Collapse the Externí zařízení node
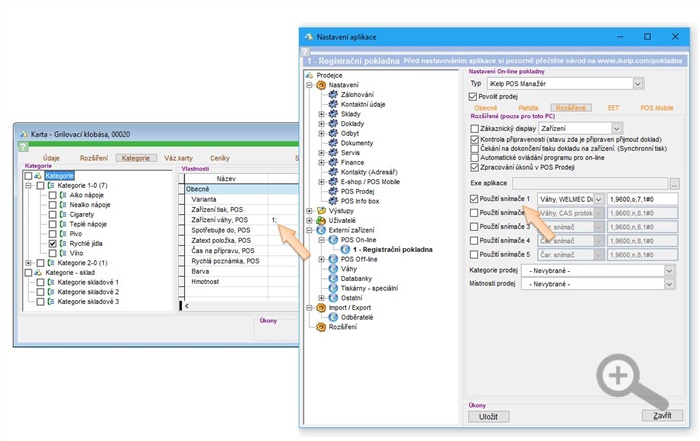 click(309, 230)
